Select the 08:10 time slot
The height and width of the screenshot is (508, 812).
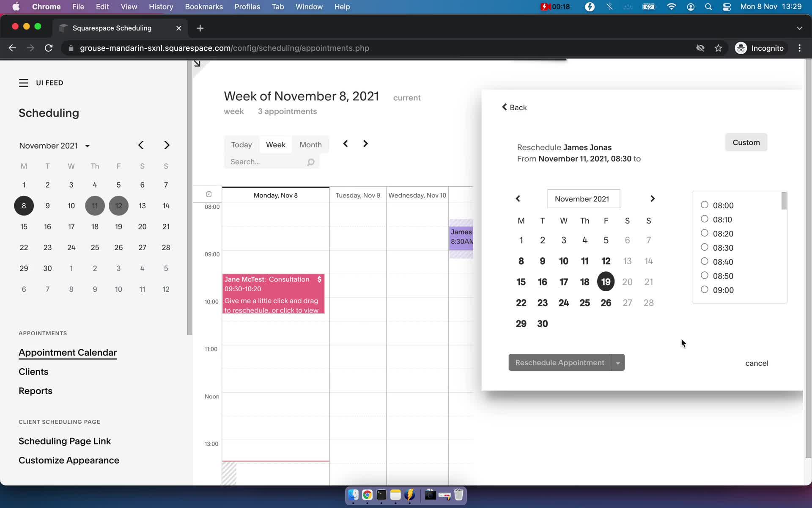705,219
